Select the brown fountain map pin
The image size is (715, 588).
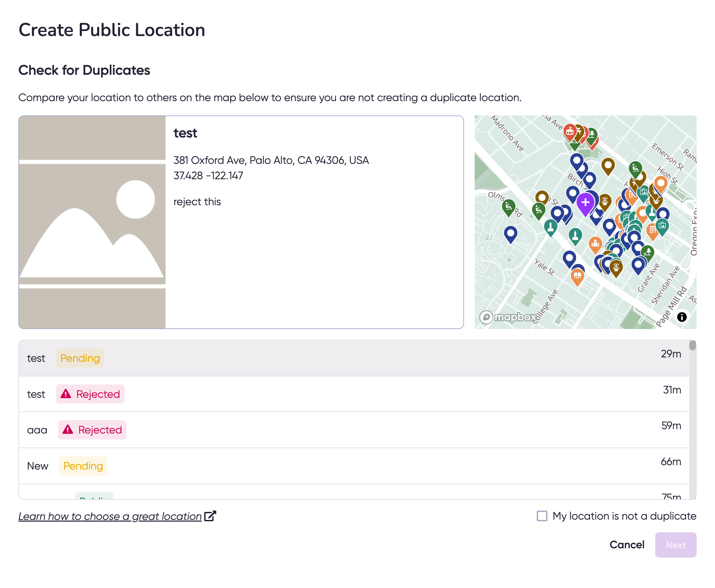tap(605, 201)
